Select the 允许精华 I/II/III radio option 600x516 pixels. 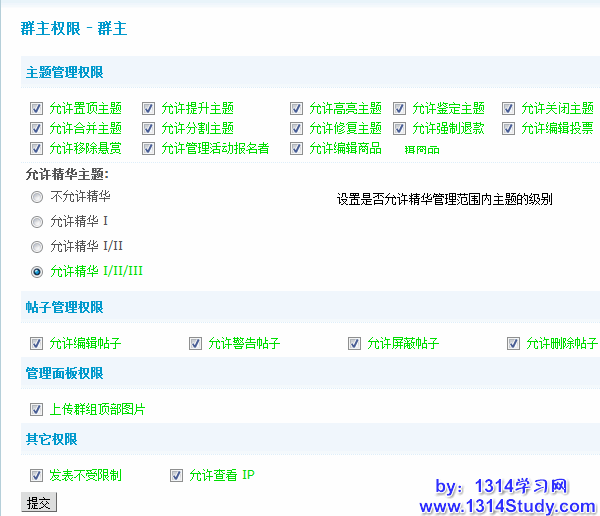(x=37, y=271)
